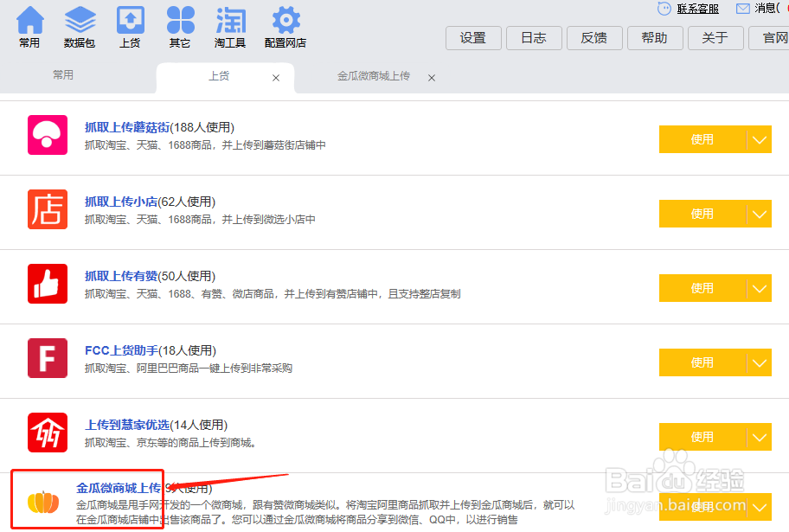Screen dimensions: 789x532
Task: Expand the dropdown arrow beside 有赞 使用
Action: (760, 288)
